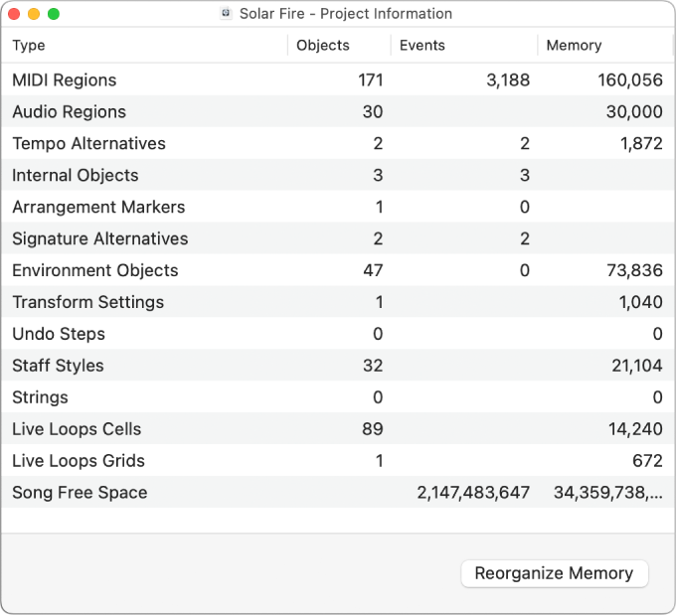
Task: Minimize the Project Information window
Action: 34,14
